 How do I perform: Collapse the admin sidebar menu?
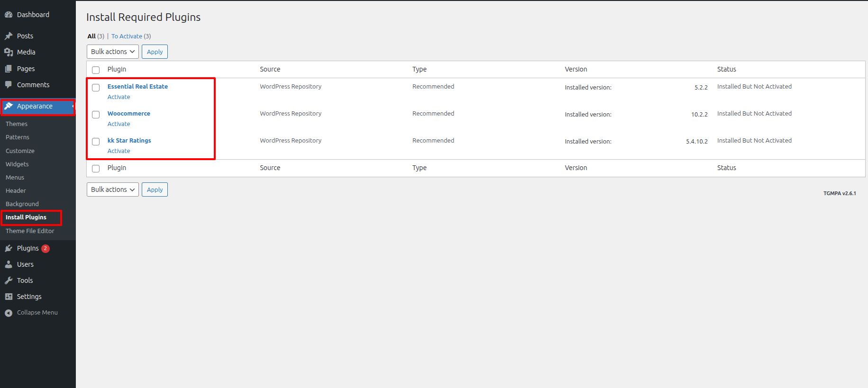tap(31, 313)
